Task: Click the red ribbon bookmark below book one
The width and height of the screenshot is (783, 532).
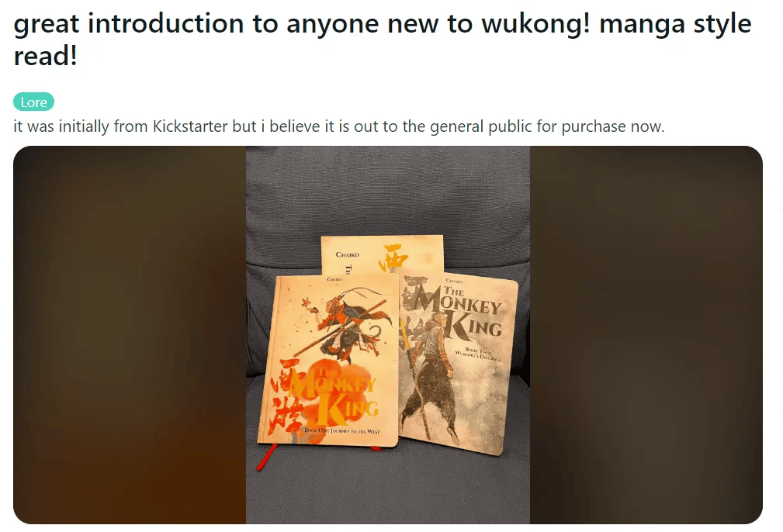Action: point(267,458)
